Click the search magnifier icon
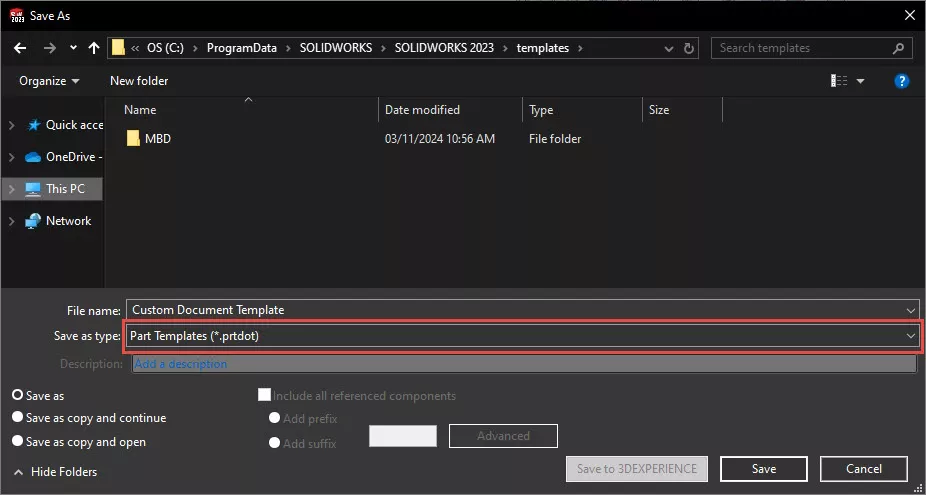 (x=898, y=48)
